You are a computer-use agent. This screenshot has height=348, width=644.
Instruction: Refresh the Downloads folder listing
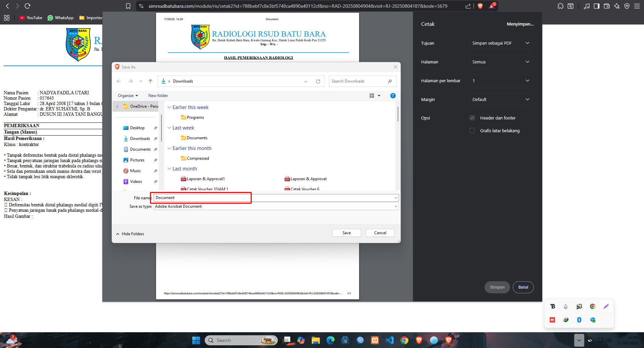point(318,81)
